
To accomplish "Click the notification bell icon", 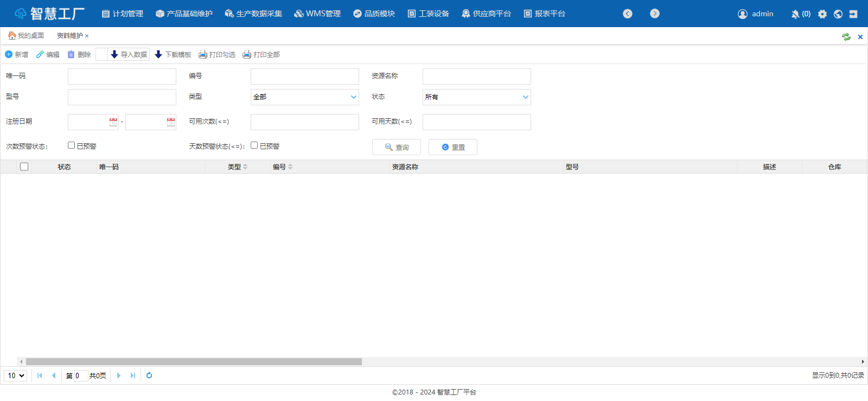I will tap(795, 14).
